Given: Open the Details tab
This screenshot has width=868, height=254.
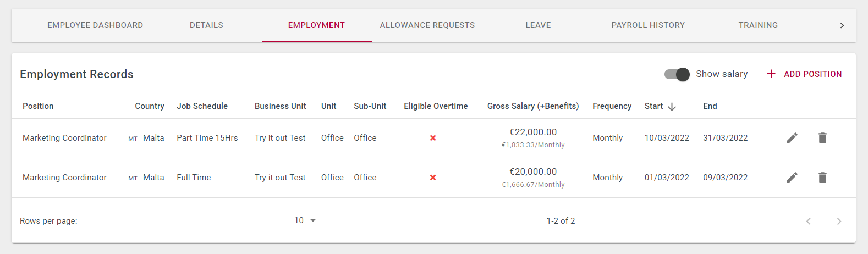Looking at the screenshot, I should tap(206, 25).
